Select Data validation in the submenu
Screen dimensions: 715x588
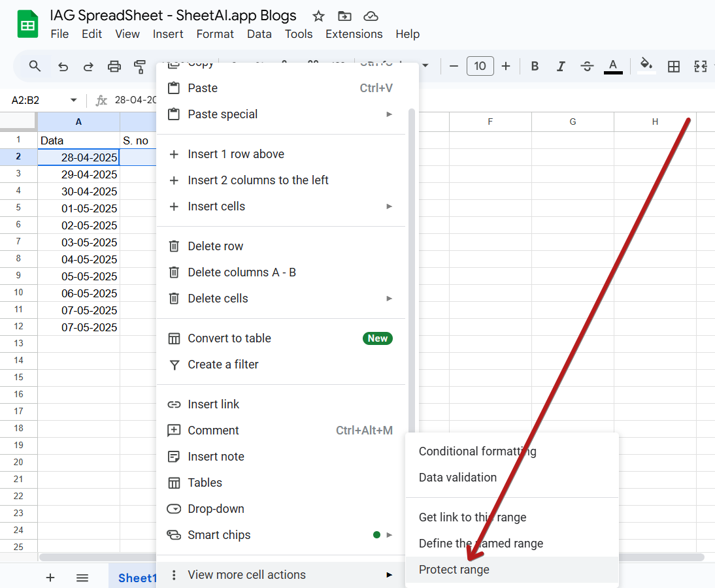click(x=512, y=478)
